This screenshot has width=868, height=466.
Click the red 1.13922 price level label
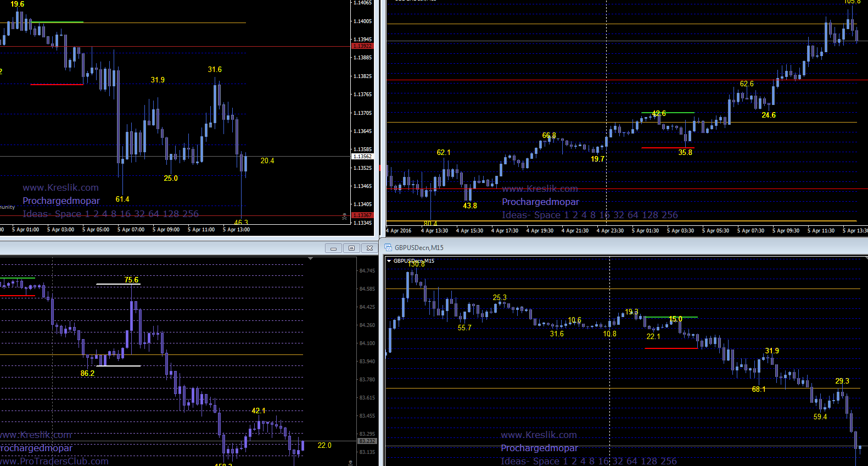[362, 46]
